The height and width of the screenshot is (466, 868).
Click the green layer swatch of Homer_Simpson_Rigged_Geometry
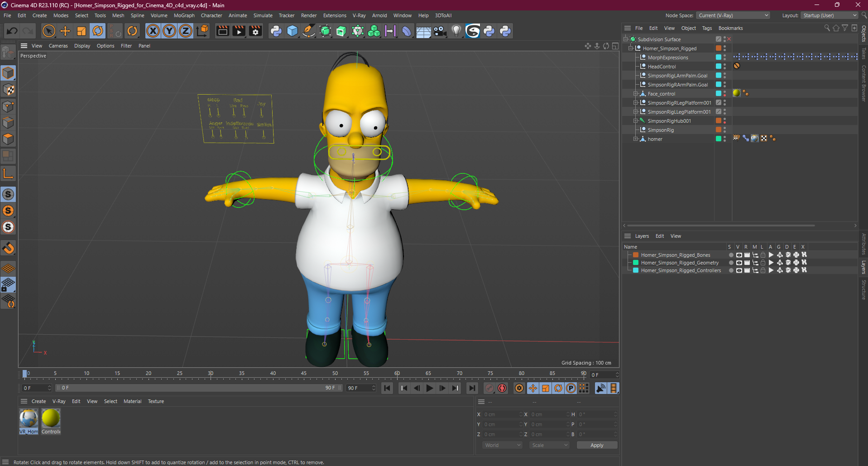(x=636, y=263)
